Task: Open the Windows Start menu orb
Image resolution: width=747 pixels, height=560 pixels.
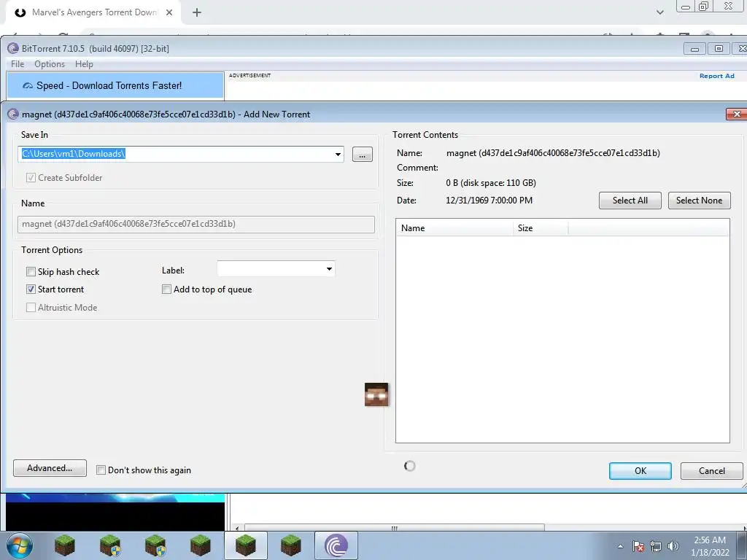Action: click(20, 545)
